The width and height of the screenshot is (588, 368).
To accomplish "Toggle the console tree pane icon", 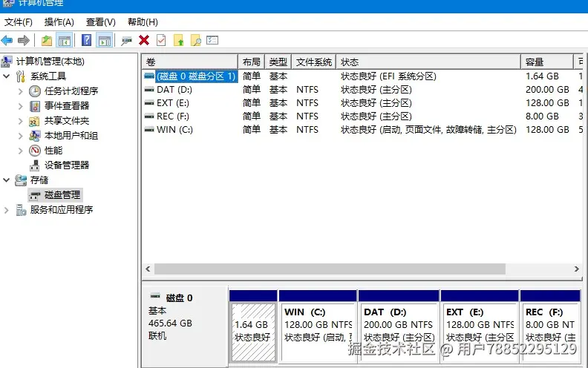I will pos(64,40).
